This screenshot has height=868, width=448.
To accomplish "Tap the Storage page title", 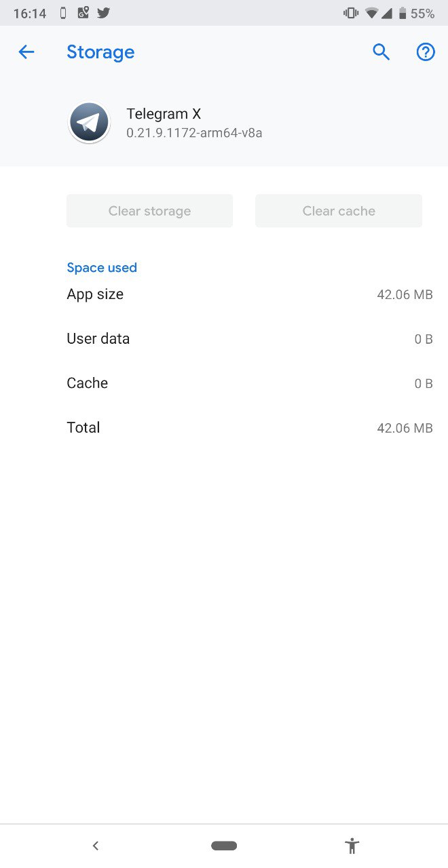I will click(x=100, y=52).
